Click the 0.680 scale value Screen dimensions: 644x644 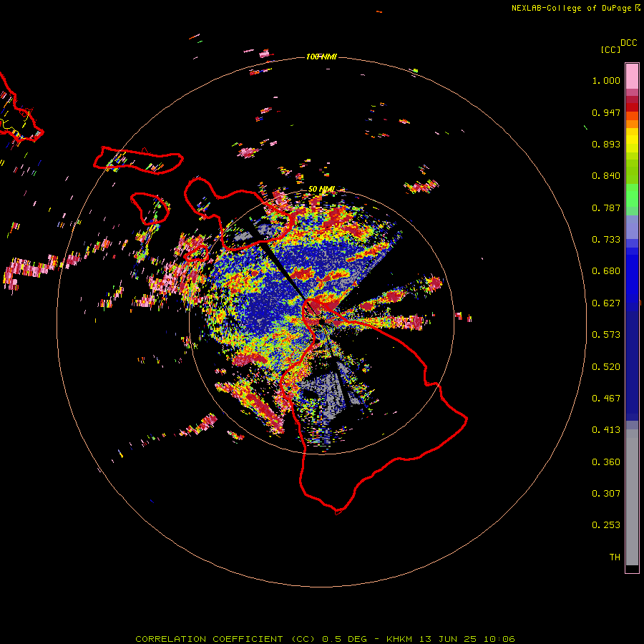tap(606, 271)
